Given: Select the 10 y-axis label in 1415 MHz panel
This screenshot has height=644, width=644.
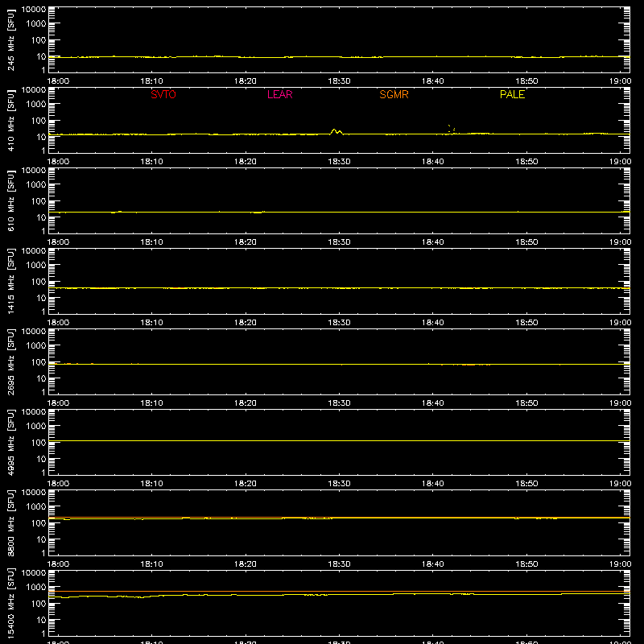Looking at the screenshot, I should (x=41, y=298).
